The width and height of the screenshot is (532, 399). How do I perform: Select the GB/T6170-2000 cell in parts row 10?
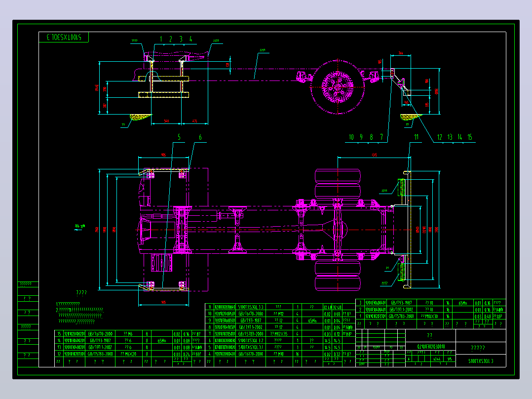(x=251, y=314)
